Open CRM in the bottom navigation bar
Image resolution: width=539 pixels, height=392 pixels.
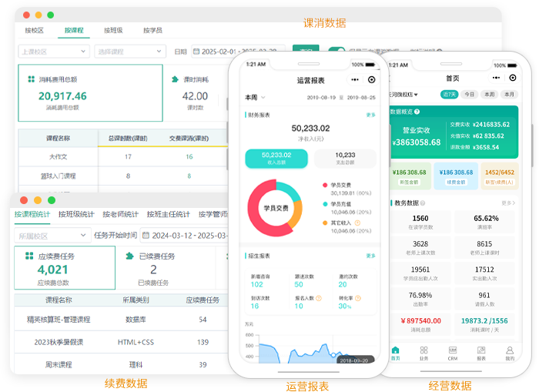tap(453, 353)
